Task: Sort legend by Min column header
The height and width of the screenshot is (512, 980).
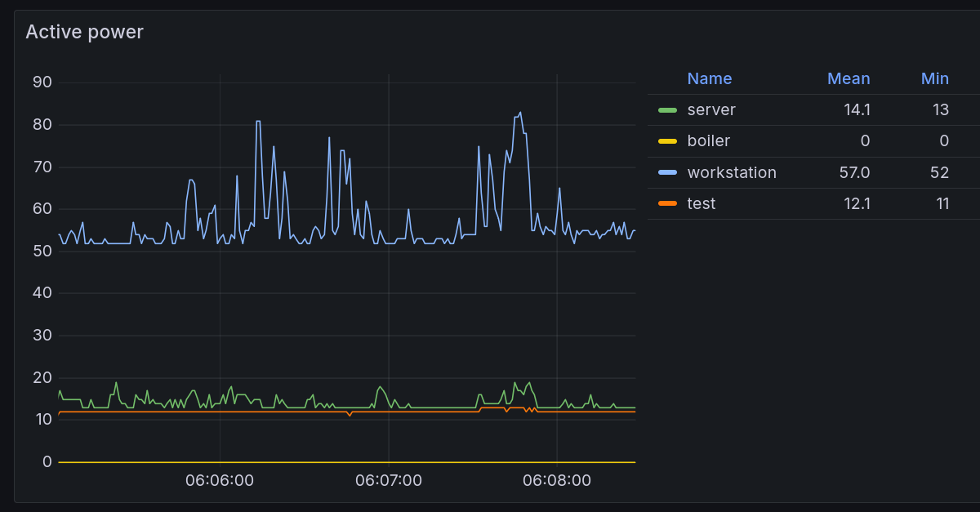Action: click(x=934, y=78)
